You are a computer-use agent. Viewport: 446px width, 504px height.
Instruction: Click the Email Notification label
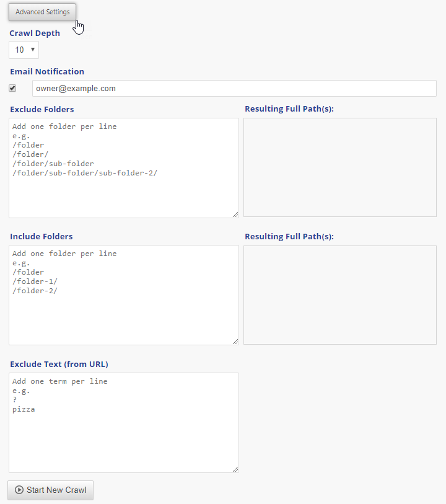tap(47, 71)
